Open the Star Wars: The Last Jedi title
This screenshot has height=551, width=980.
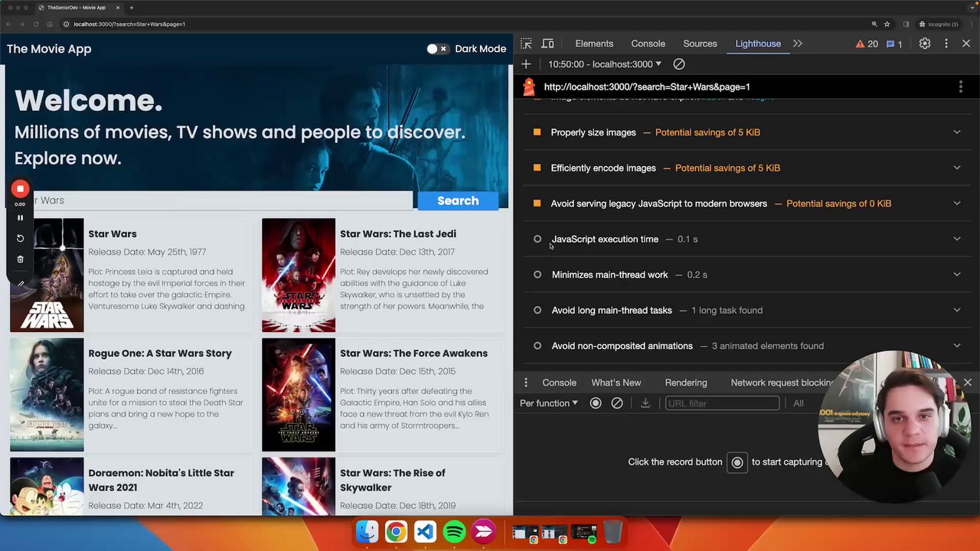tap(397, 234)
